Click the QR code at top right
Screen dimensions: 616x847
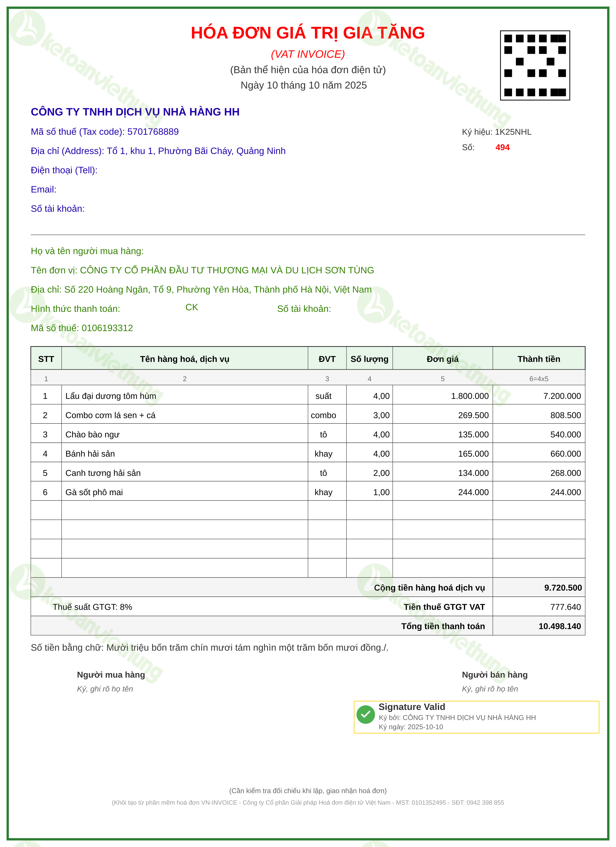pos(535,65)
